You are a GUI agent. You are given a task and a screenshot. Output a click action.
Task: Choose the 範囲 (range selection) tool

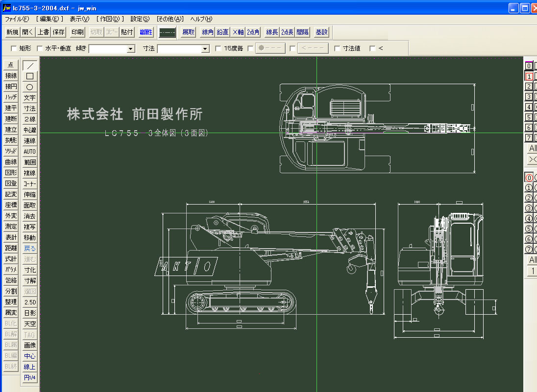pyautogui.click(x=29, y=162)
